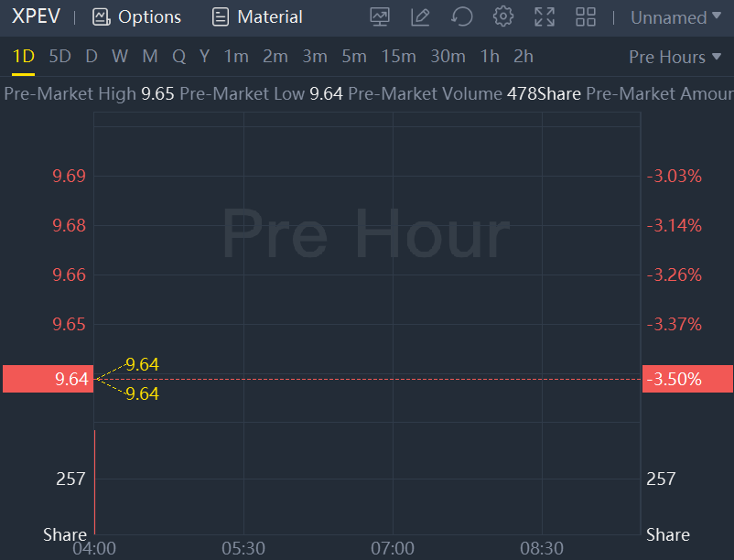This screenshot has height=560, width=734.
Task: Select the drawing pencil tool icon
Action: pyautogui.click(x=420, y=16)
